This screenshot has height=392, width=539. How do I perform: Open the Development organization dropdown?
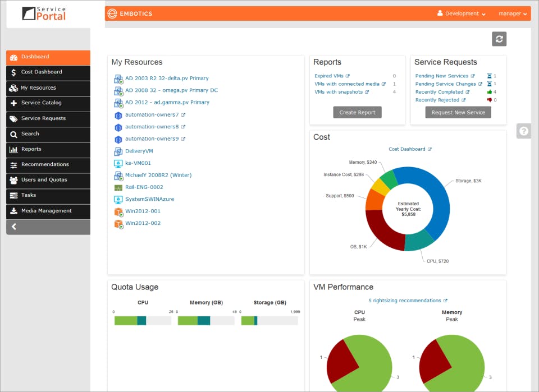461,13
